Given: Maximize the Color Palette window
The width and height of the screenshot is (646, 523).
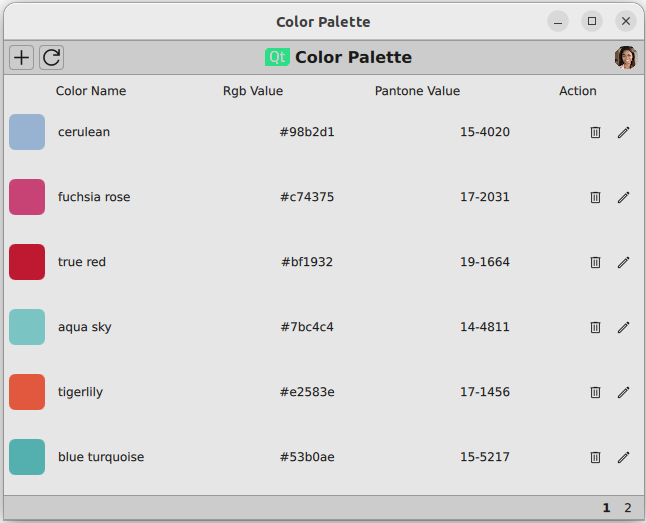Looking at the screenshot, I should [592, 21].
